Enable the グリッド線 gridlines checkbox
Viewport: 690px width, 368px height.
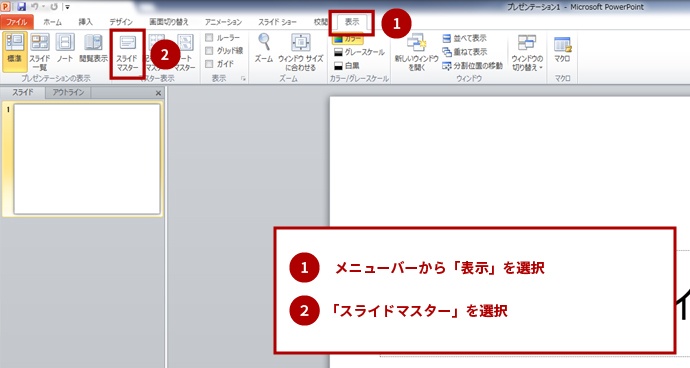tap(209, 51)
